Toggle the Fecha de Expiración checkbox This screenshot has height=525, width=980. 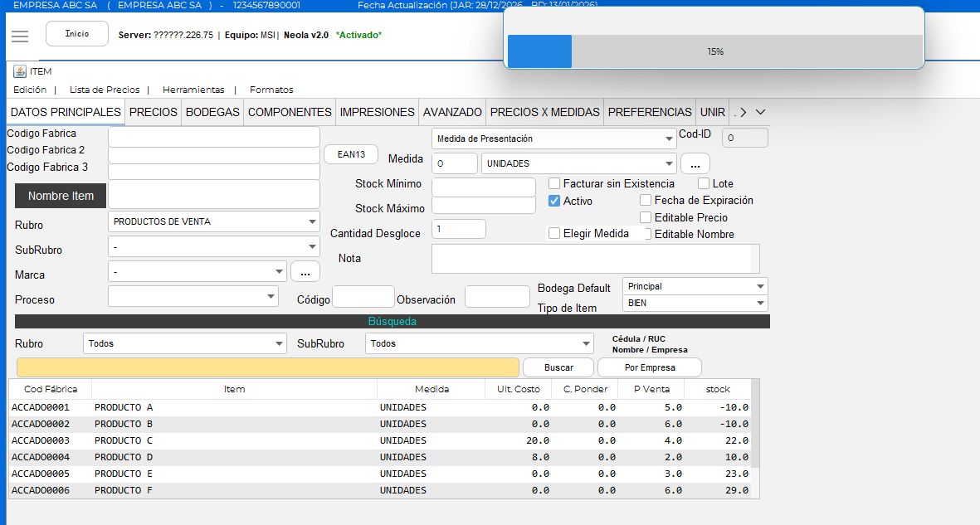(646, 200)
